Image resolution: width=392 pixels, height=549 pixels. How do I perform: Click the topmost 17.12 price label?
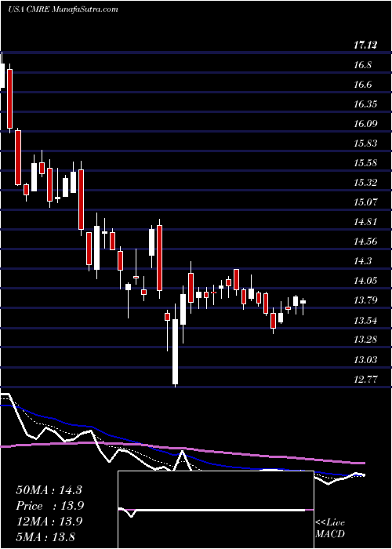[365, 45]
